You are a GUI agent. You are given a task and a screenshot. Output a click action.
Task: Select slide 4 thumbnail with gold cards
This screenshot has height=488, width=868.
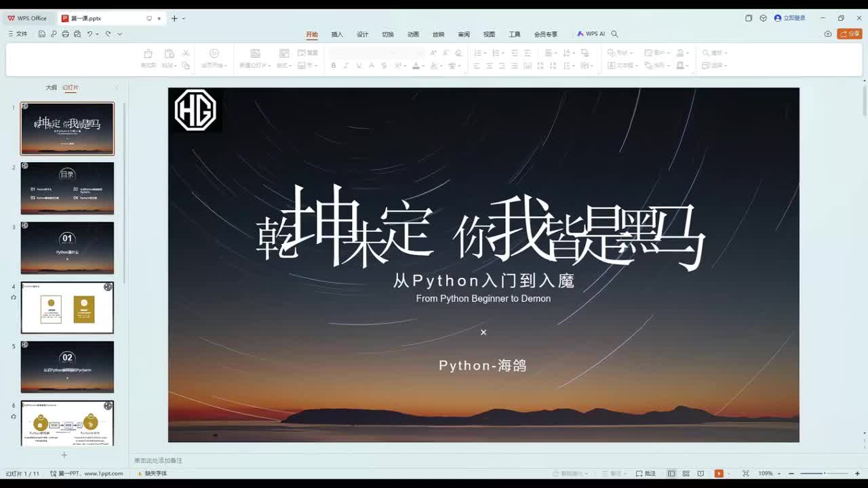click(x=67, y=308)
